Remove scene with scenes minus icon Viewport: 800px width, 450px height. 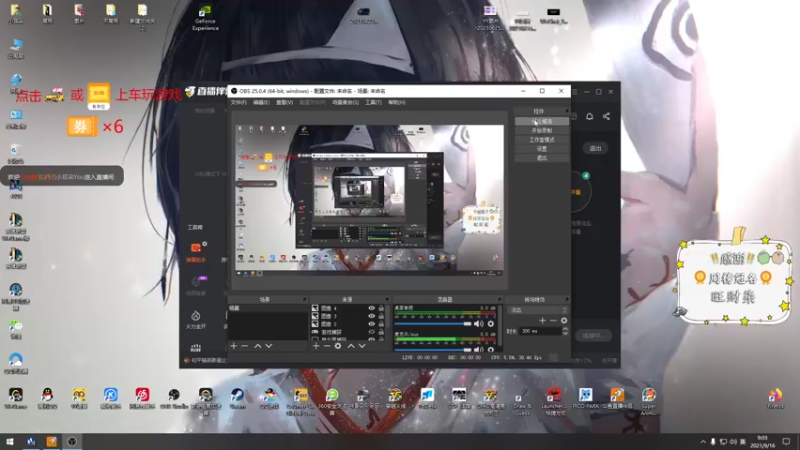[x=245, y=346]
